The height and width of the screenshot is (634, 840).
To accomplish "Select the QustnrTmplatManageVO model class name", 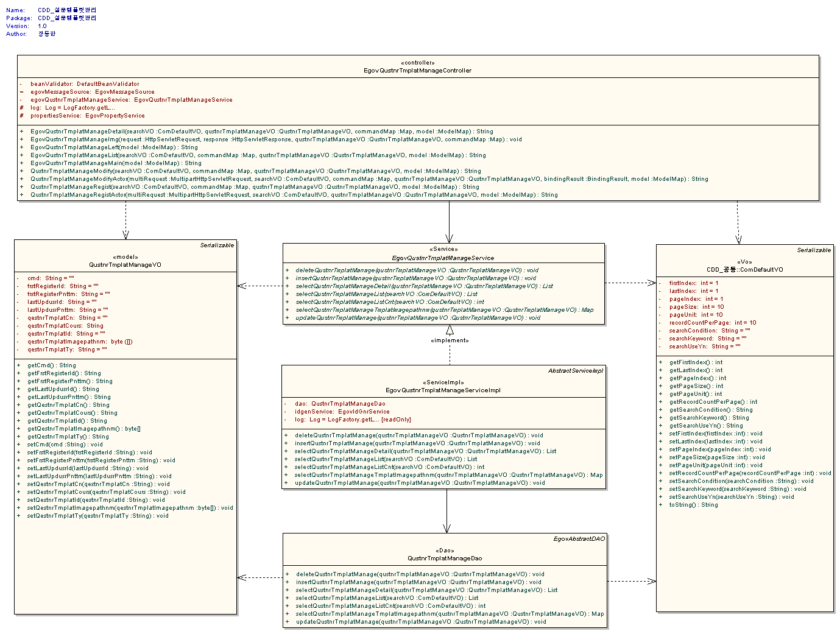I will tap(125, 265).
